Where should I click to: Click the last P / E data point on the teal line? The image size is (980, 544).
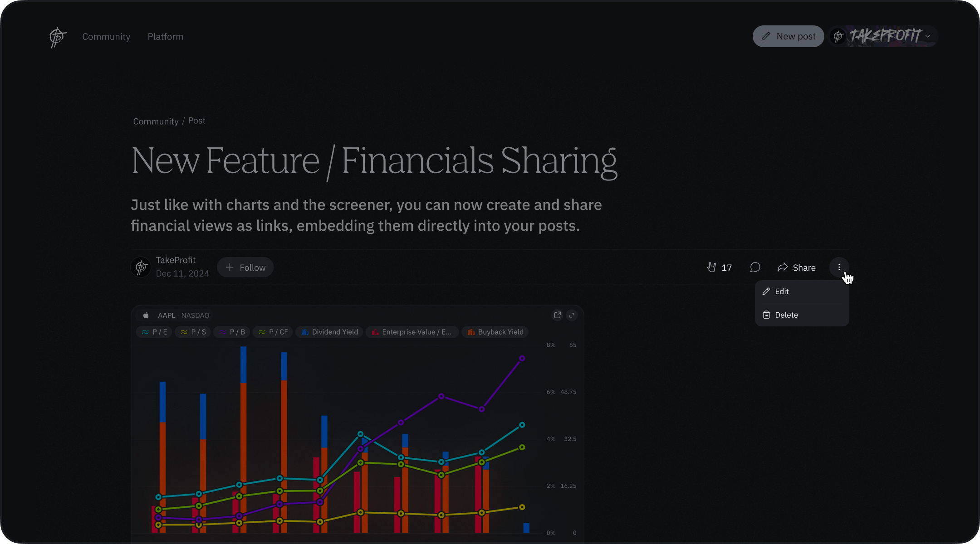(522, 425)
